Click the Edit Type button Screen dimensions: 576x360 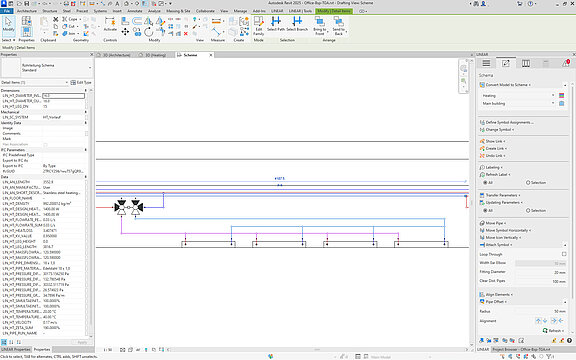(81, 83)
